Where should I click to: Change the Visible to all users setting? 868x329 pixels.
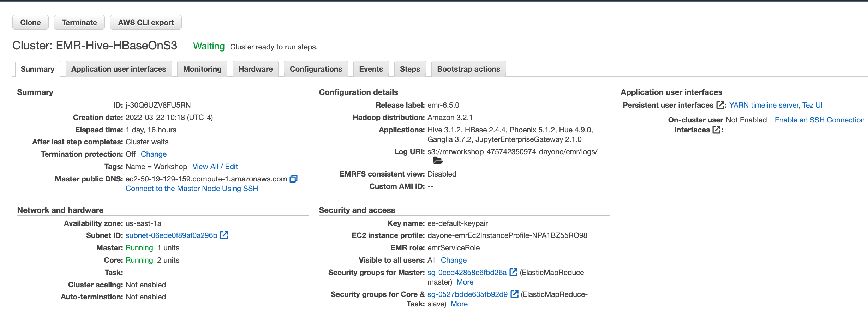(x=454, y=260)
